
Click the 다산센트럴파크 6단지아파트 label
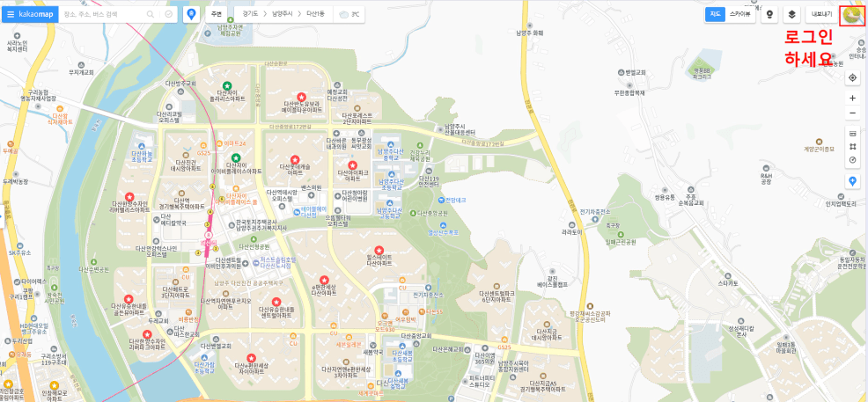[497, 296]
